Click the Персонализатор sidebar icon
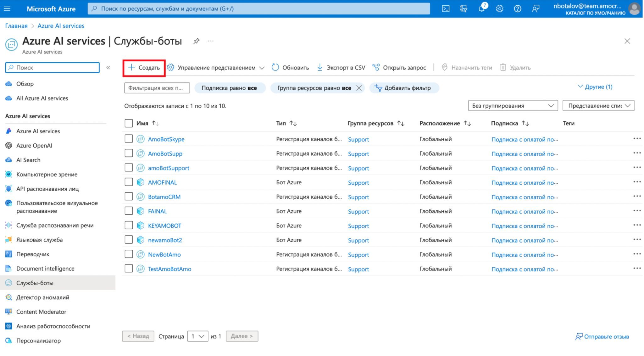The width and height of the screenshot is (644, 356). coord(9,340)
